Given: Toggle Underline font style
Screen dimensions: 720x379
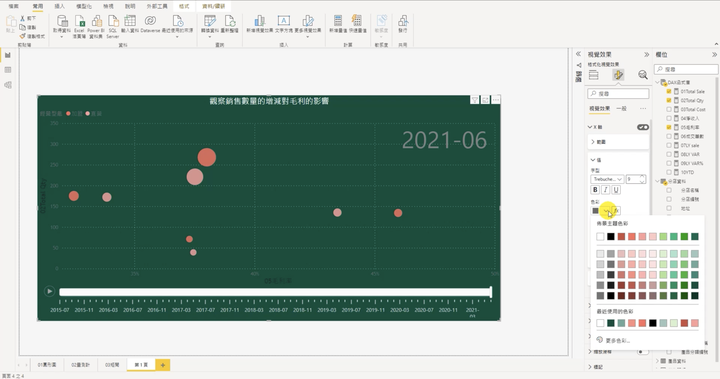Looking at the screenshot, I should point(616,190).
